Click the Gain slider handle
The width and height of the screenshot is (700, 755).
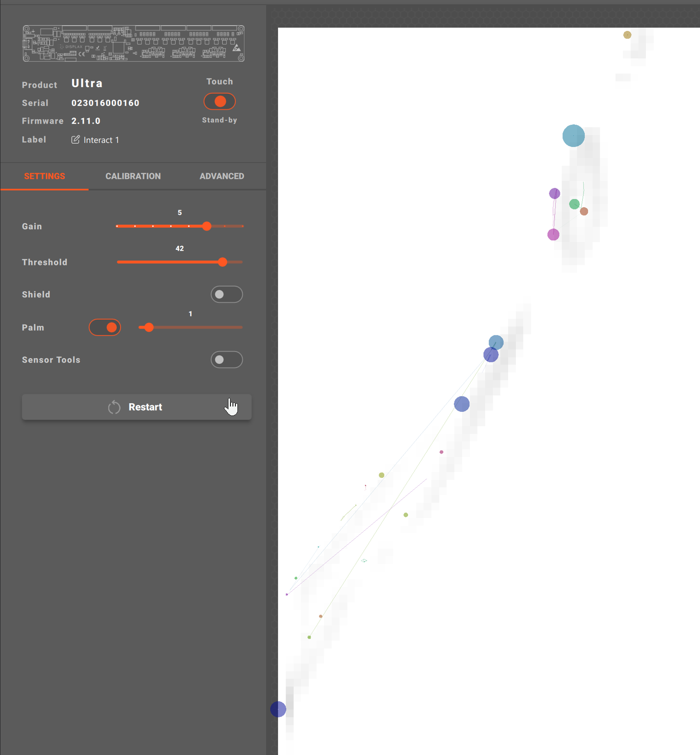tap(207, 226)
